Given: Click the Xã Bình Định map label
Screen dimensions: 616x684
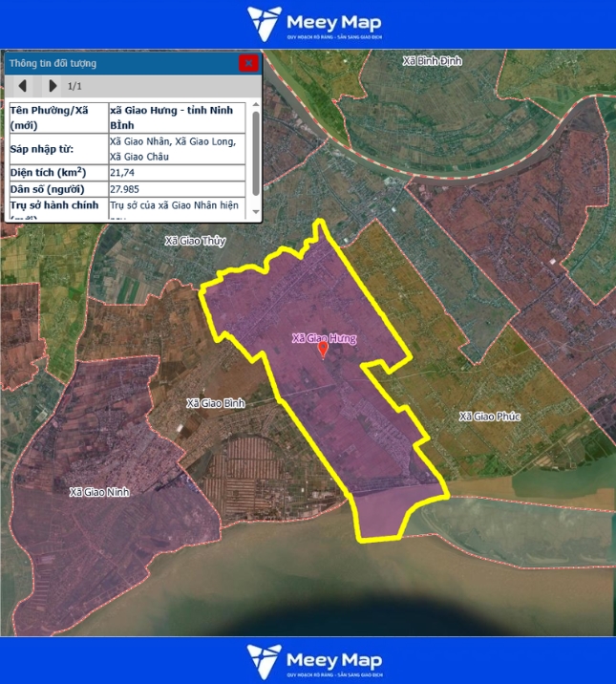Looking at the screenshot, I should (433, 60).
